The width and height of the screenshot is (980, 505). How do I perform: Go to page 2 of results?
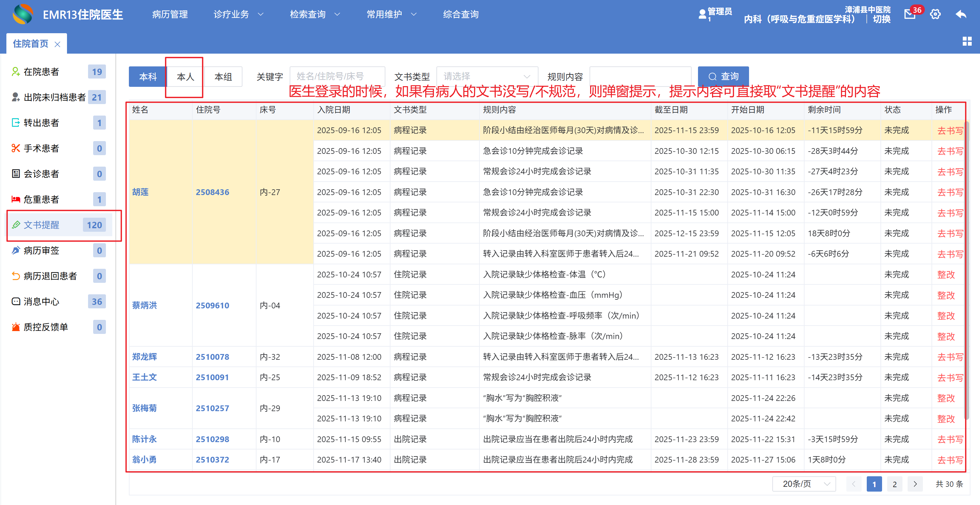click(x=895, y=484)
